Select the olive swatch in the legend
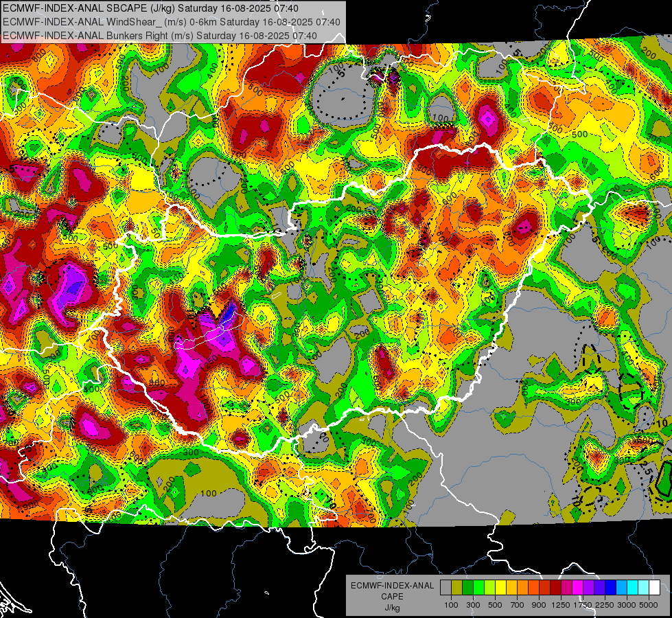This screenshot has width=672, height=618. [457, 587]
